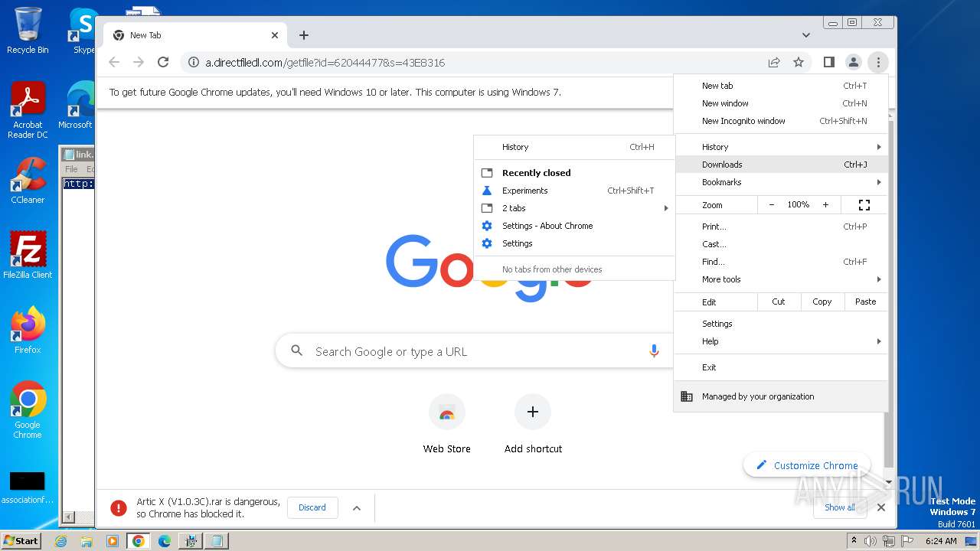Image resolution: width=980 pixels, height=551 pixels.
Task: Click the view site information icon
Action: pyautogui.click(x=194, y=62)
